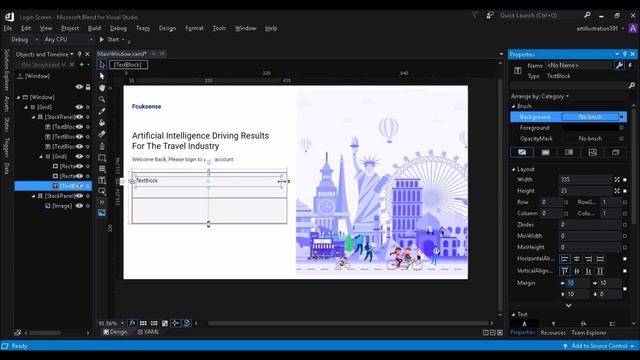Click the brush resources icon
640x360 pixels.
pyautogui.click(x=616, y=152)
